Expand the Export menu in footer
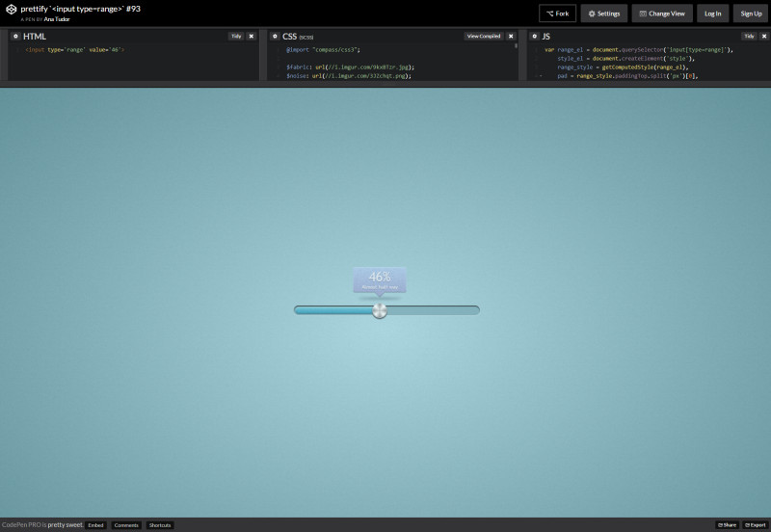Image resolution: width=771 pixels, height=532 pixels. (x=755, y=525)
